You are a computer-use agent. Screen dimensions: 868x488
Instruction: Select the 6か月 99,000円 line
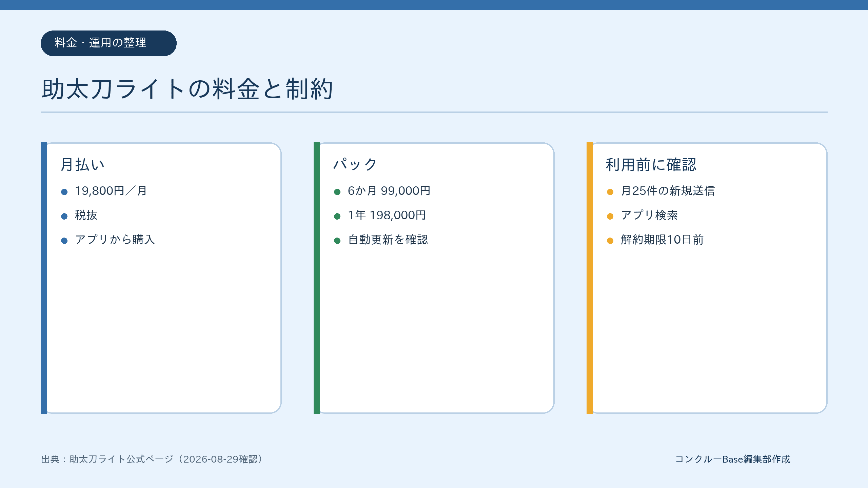tap(389, 191)
